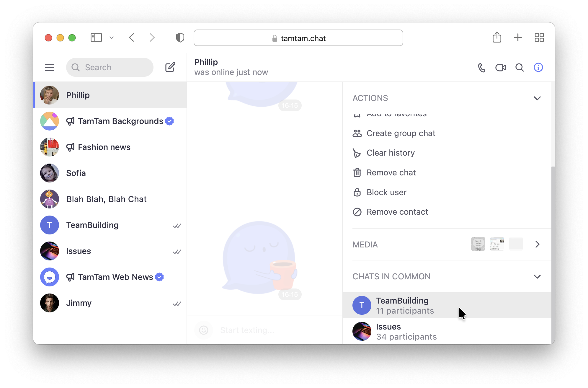Viewport: 588px width, 388px height.
Task: Click Remove chat action
Action: click(391, 172)
